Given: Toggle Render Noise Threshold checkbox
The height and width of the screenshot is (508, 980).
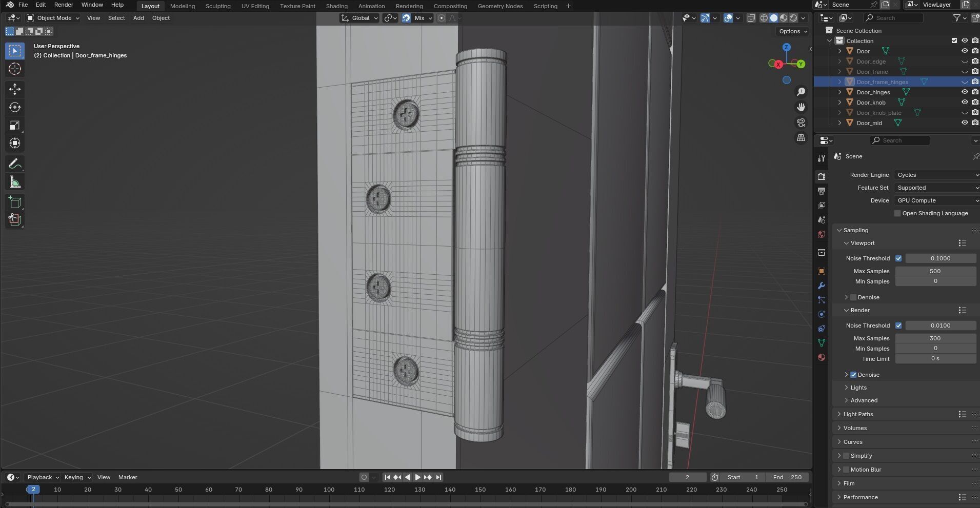Looking at the screenshot, I should coord(898,326).
